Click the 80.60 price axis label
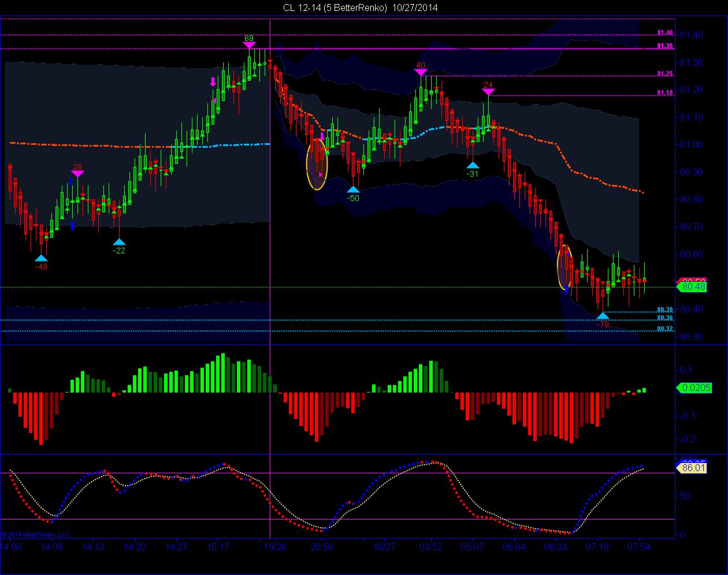 [692, 254]
